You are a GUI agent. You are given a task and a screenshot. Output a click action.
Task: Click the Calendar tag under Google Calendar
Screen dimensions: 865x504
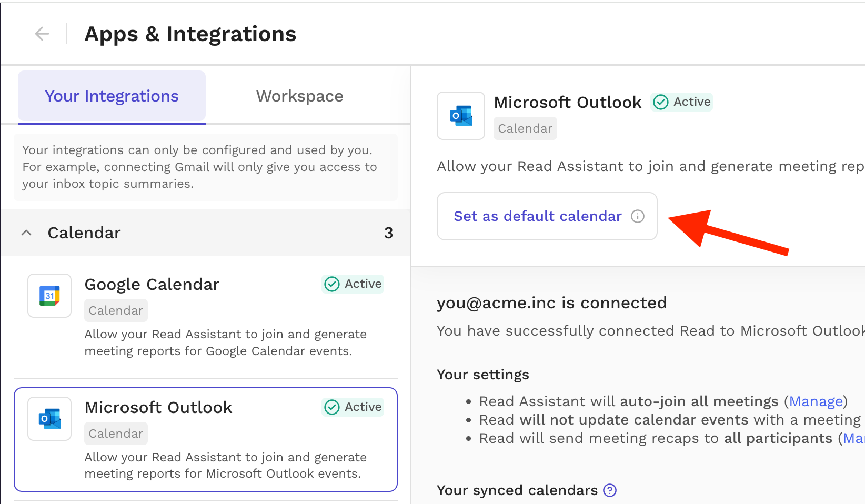tap(116, 310)
